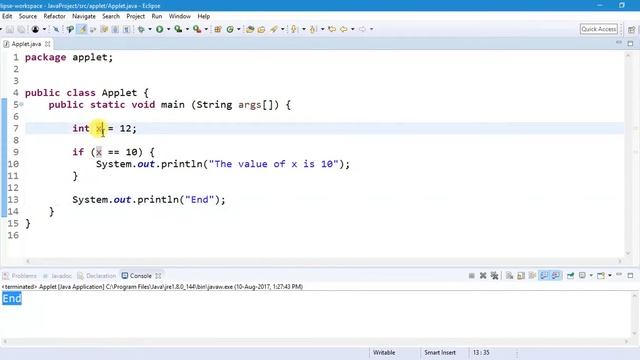The width and height of the screenshot is (640, 360).
Task: Click the "End" output text in Console
Action: pos(12,298)
